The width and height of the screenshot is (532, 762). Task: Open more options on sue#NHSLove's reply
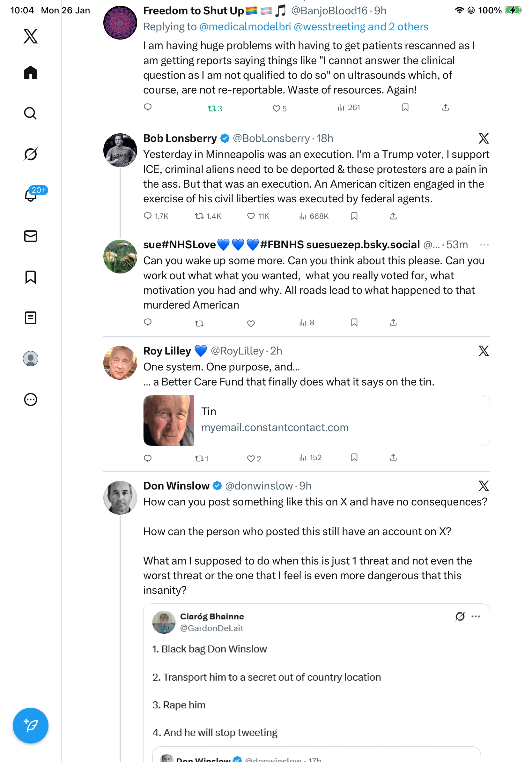tap(484, 245)
